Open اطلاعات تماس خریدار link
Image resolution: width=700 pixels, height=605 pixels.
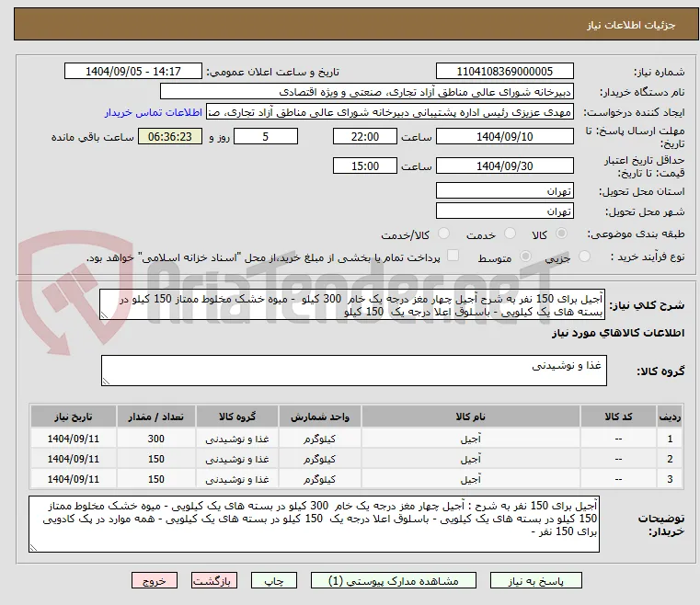pos(154,112)
